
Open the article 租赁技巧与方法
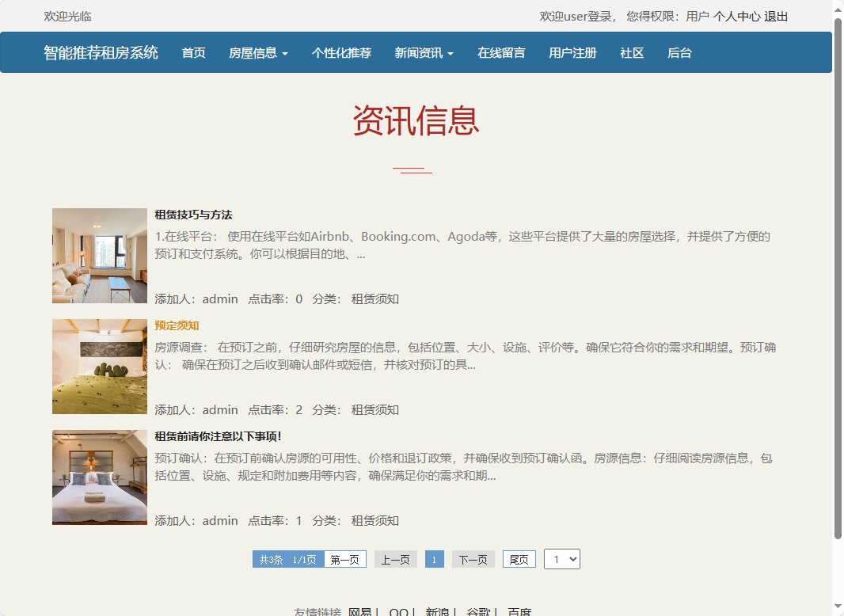tap(192, 215)
